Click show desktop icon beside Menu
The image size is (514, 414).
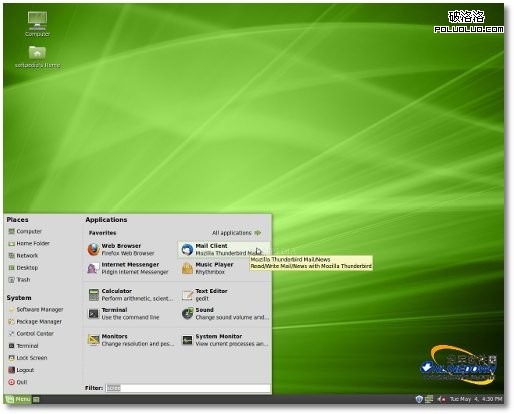(36, 399)
